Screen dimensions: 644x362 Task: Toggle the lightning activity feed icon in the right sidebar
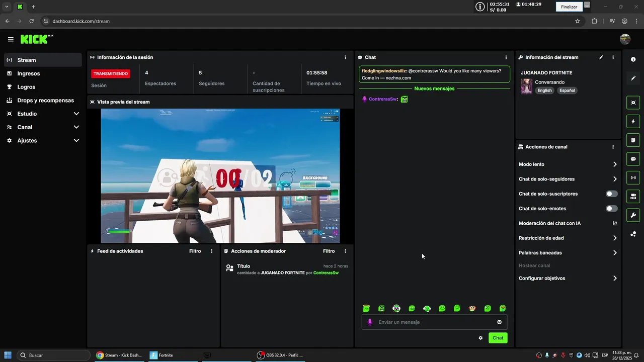click(633, 121)
